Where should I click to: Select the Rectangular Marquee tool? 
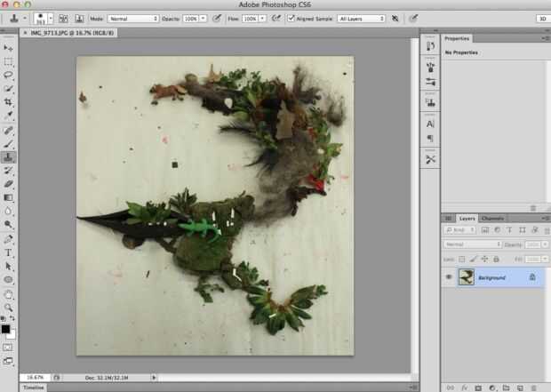point(8,62)
